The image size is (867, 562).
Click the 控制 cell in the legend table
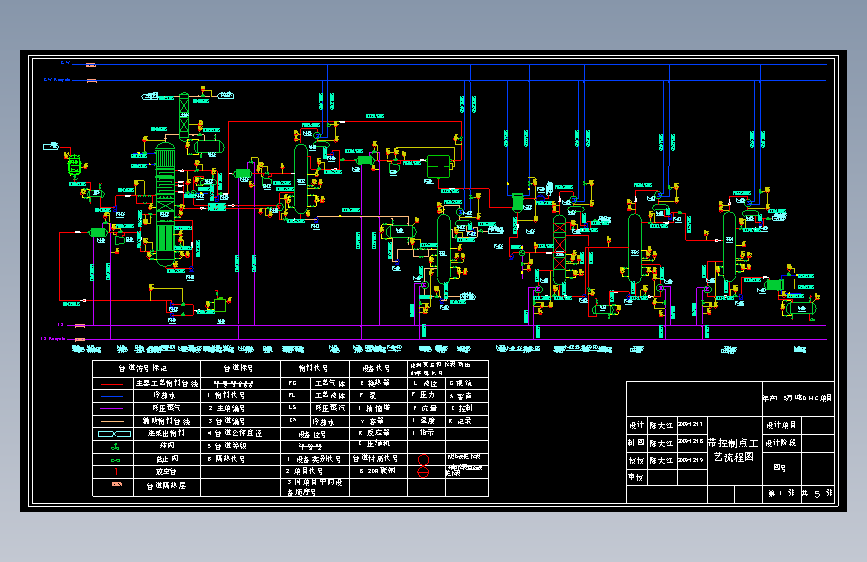[x=466, y=408]
